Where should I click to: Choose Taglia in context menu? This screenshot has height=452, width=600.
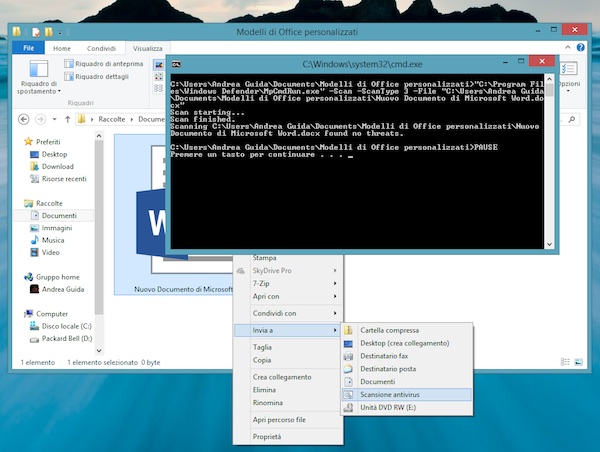tap(289, 347)
